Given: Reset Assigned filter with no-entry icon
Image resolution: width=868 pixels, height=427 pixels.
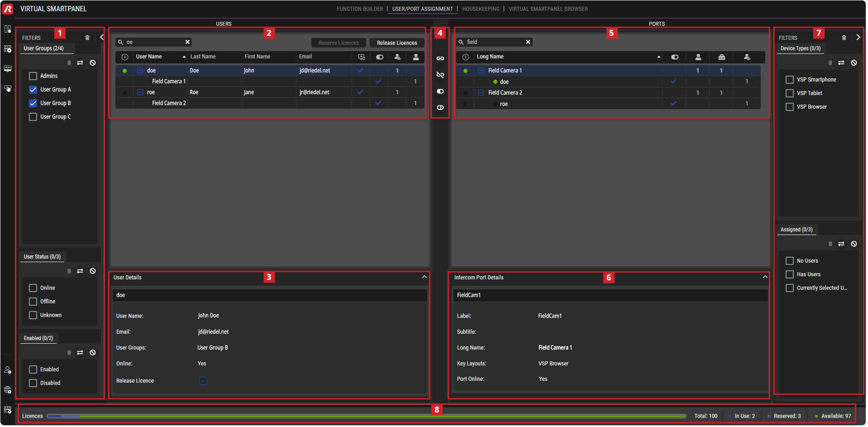Looking at the screenshot, I should pyautogui.click(x=854, y=244).
